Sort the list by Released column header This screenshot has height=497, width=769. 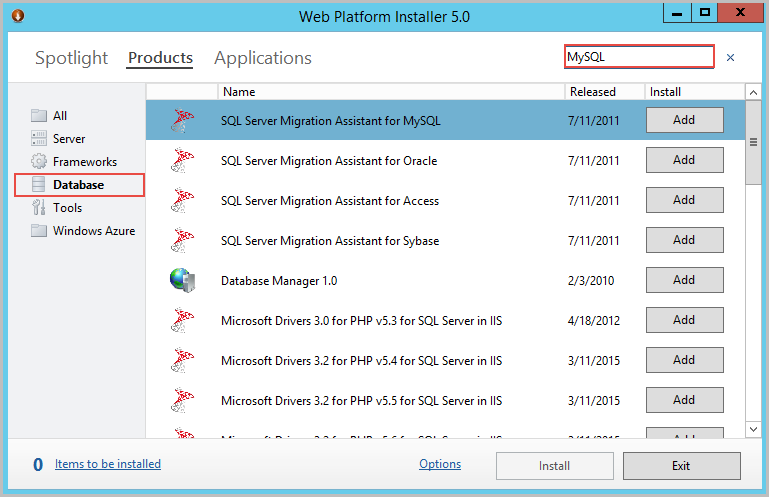click(593, 92)
